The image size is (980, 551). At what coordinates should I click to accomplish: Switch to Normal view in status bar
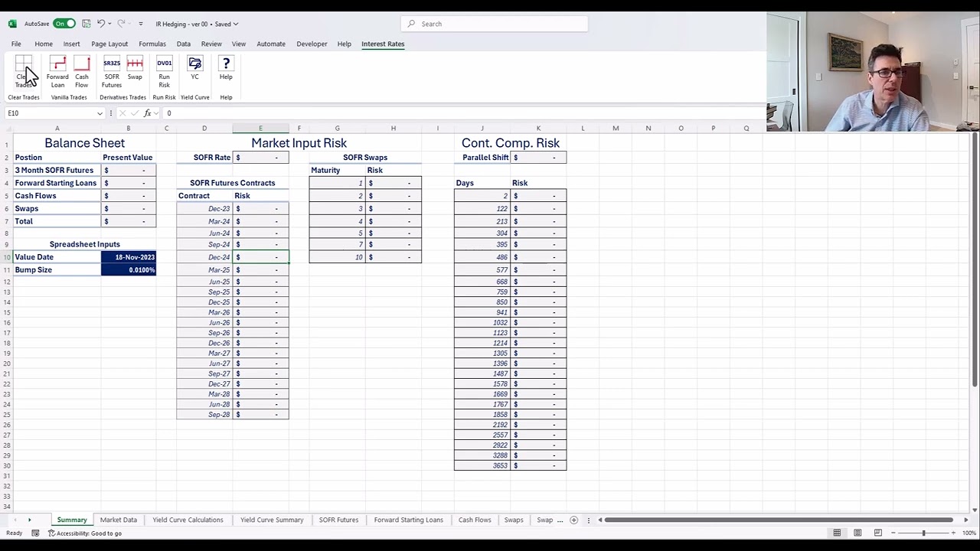(x=837, y=533)
